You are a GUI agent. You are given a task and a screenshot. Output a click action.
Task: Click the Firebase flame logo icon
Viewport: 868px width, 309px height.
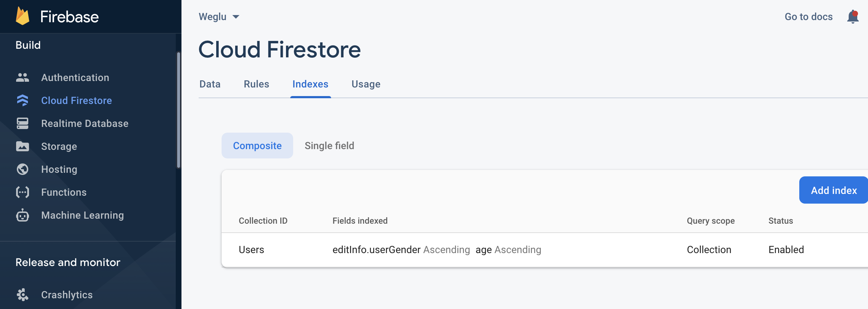click(x=23, y=16)
